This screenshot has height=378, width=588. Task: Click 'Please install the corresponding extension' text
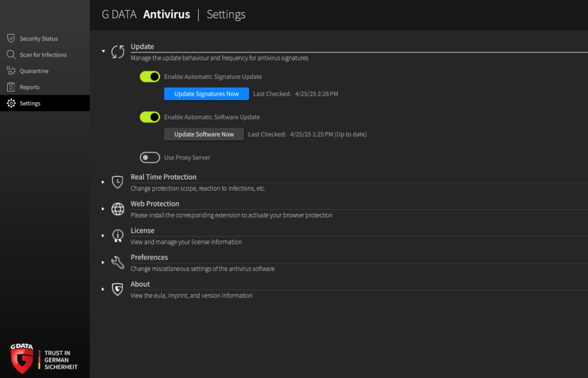[232, 215]
